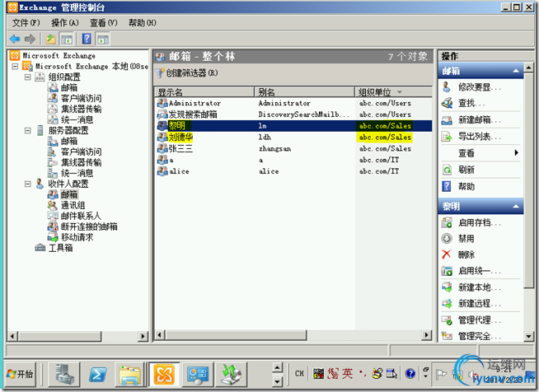Select the 发现搜索邮箱 mailbox row
Viewport: 539px width, 392px height.
pos(294,114)
